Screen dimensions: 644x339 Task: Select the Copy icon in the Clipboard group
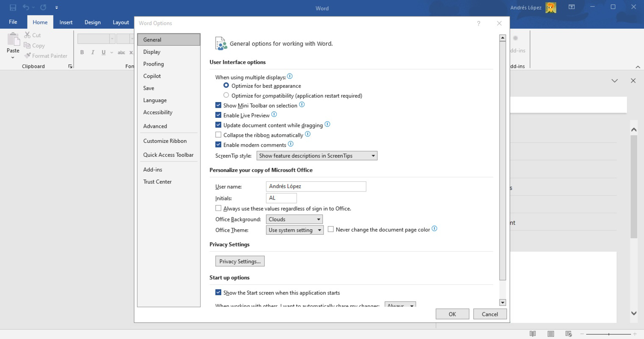click(27, 45)
